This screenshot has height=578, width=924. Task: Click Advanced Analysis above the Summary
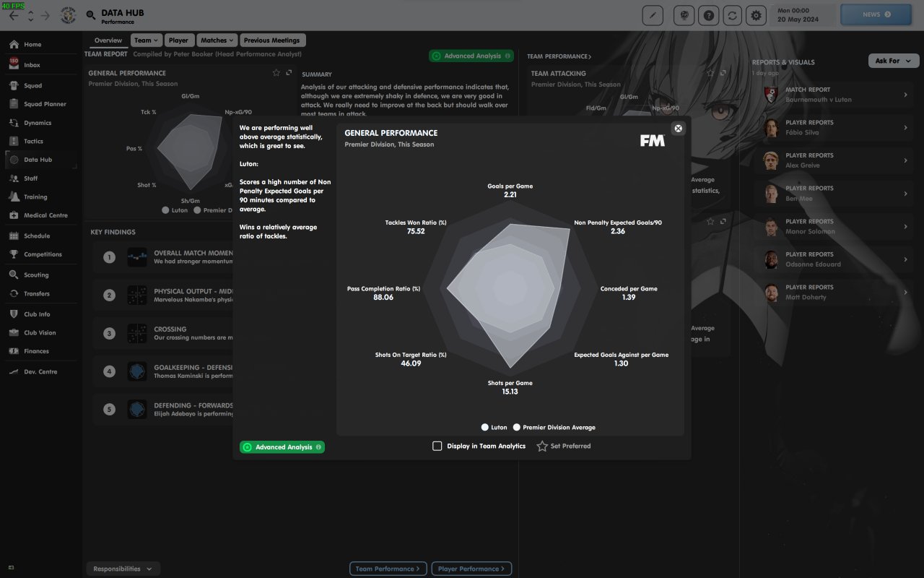(471, 56)
